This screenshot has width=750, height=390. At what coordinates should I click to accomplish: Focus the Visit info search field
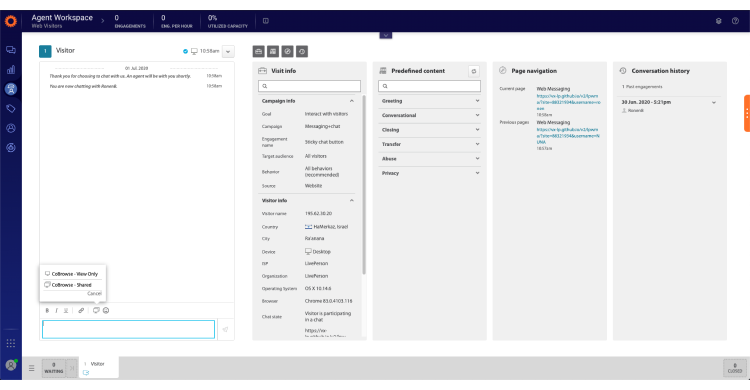click(x=309, y=86)
